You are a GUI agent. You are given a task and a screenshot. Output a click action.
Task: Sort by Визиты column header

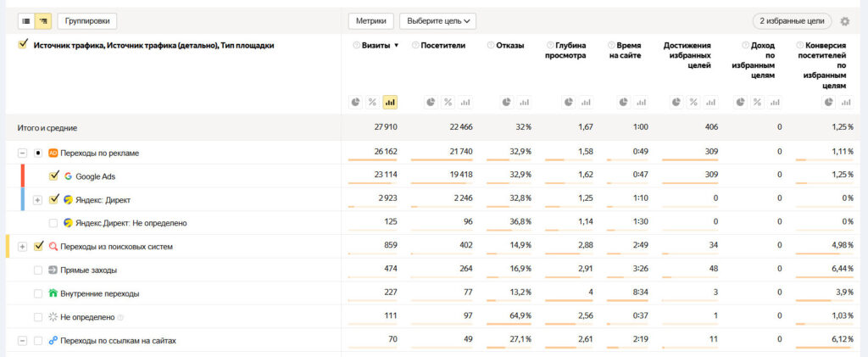[376, 46]
